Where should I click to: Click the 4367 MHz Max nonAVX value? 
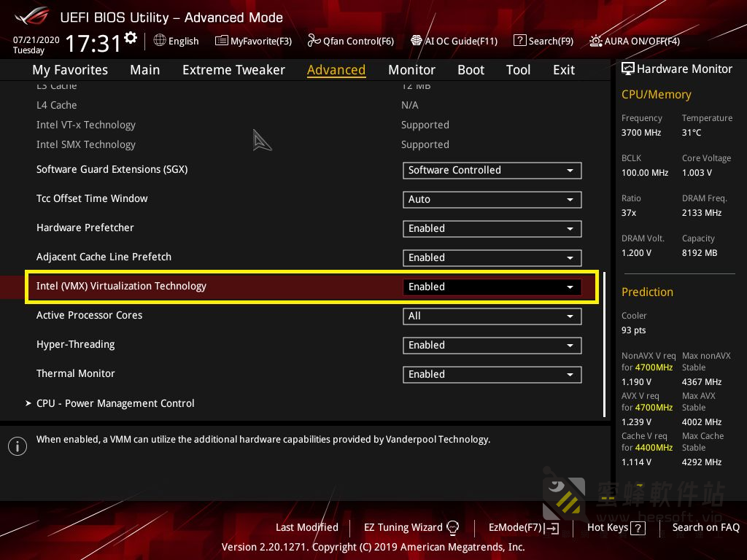pyautogui.click(x=701, y=382)
